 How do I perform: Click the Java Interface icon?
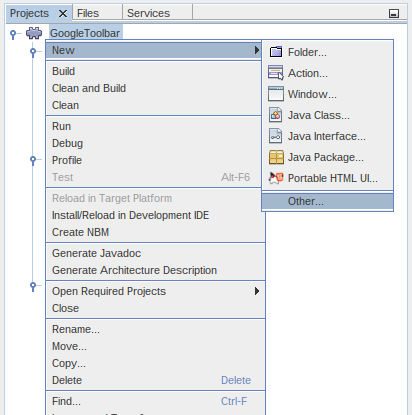click(276, 136)
